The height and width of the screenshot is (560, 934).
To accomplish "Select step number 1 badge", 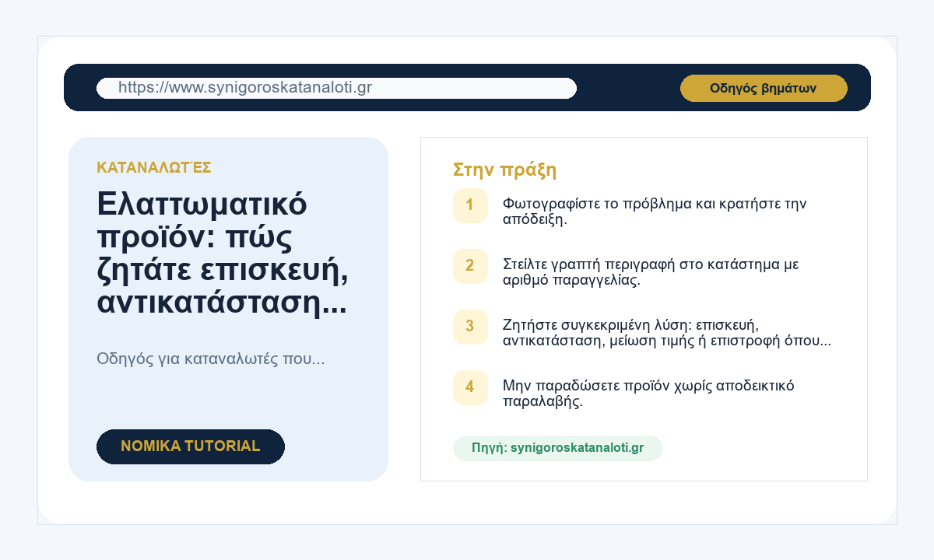I will 470,205.
